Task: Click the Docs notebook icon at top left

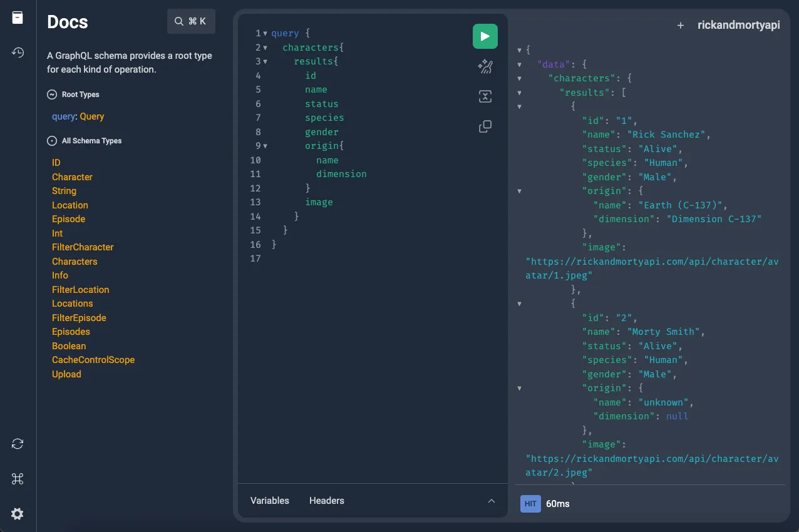Action: tap(18, 18)
